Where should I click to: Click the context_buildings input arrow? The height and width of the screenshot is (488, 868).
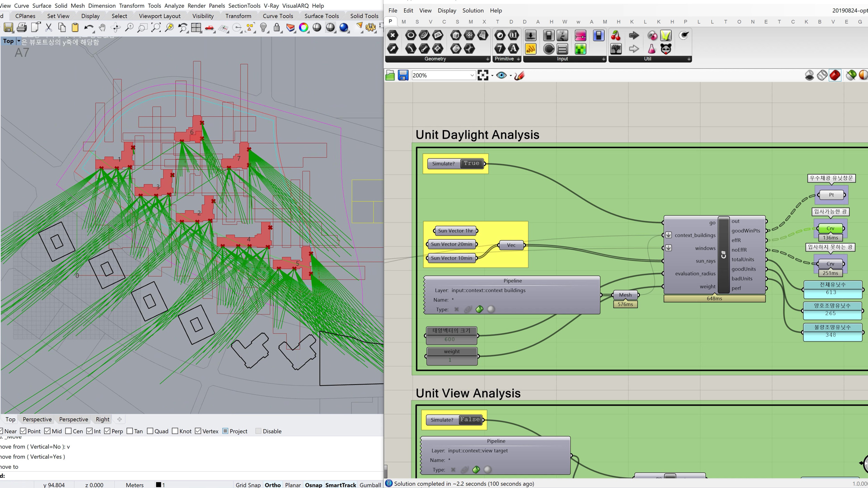coord(668,235)
